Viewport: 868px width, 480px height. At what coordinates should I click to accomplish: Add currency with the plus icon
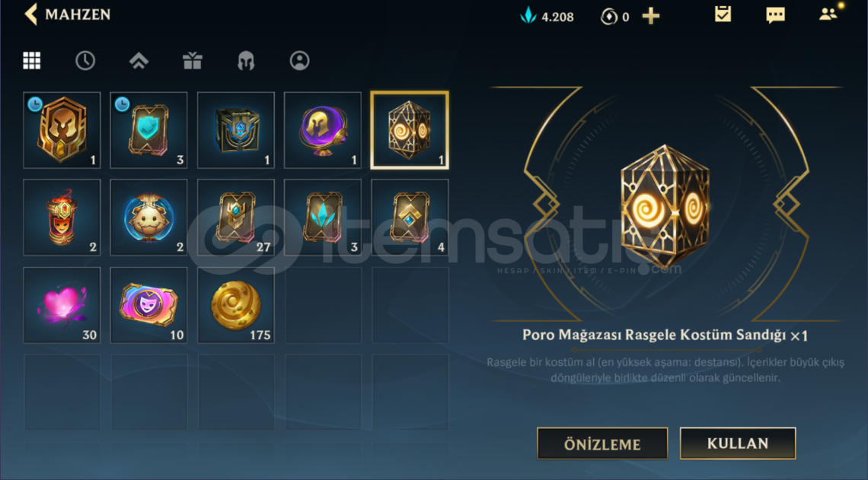point(651,16)
